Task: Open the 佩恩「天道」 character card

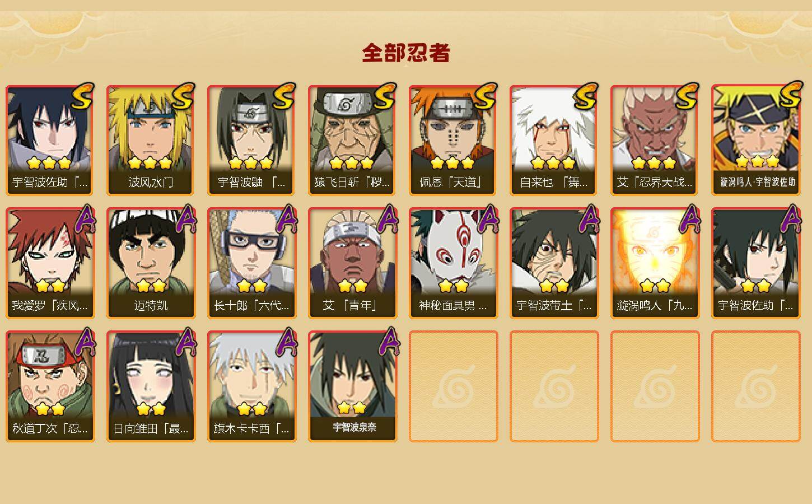Action: click(453, 140)
